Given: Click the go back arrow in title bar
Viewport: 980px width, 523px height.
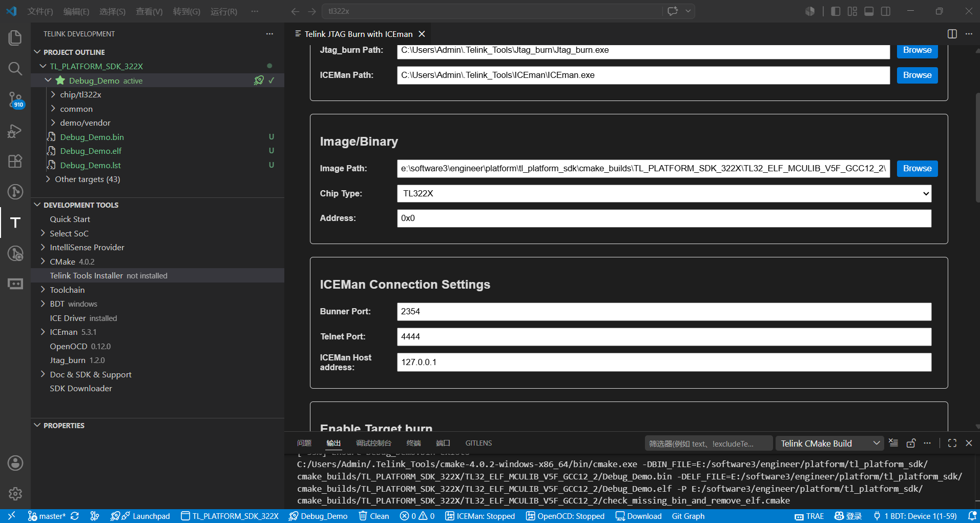Looking at the screenshot, I should pos(295,11).
